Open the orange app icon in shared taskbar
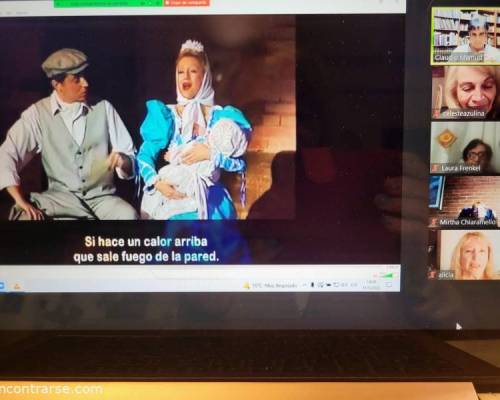The image size is (500, 400). (17, 286)
